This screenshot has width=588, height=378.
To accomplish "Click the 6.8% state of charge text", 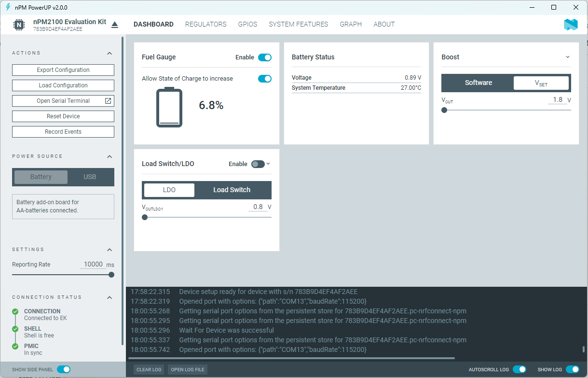I will pyautogui.click(x=211, y=106).
